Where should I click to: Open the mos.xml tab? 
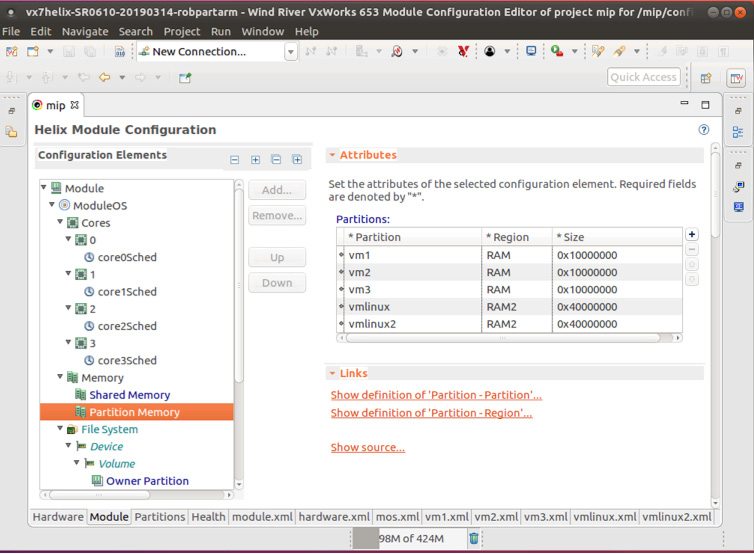(x=397, y=517)
